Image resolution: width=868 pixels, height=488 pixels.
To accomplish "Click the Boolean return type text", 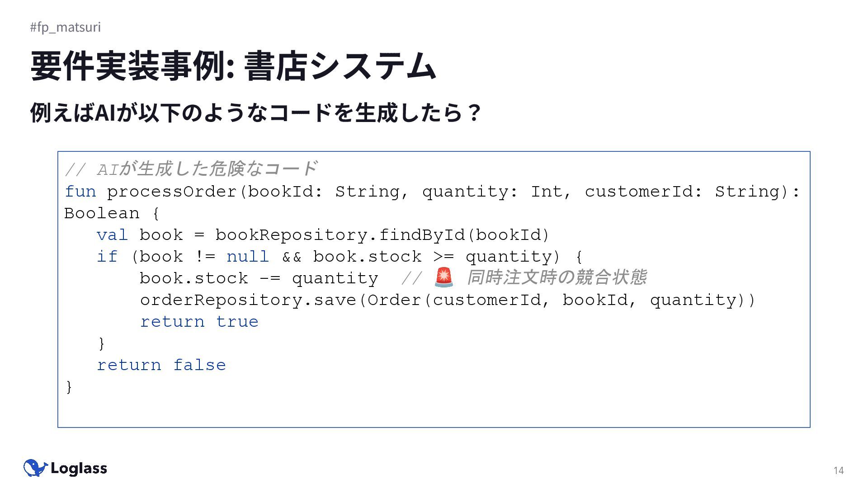I will pyautogui.click(x=102, y=213).
